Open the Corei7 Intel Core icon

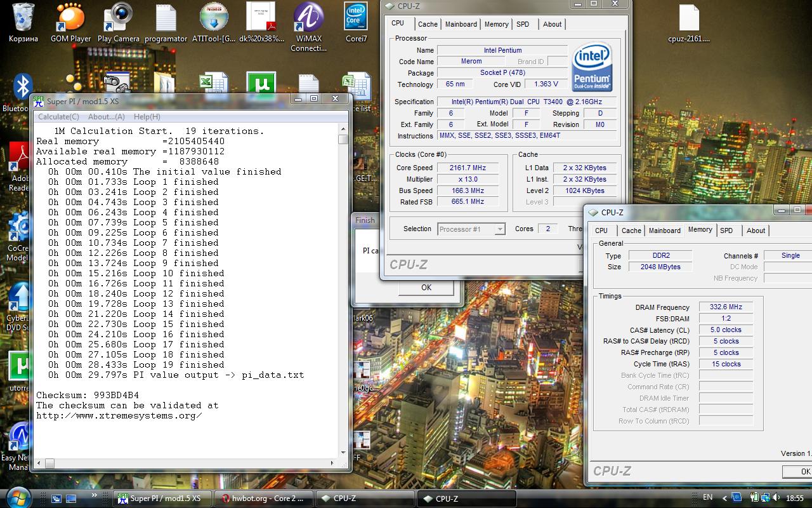pos(357,22)
